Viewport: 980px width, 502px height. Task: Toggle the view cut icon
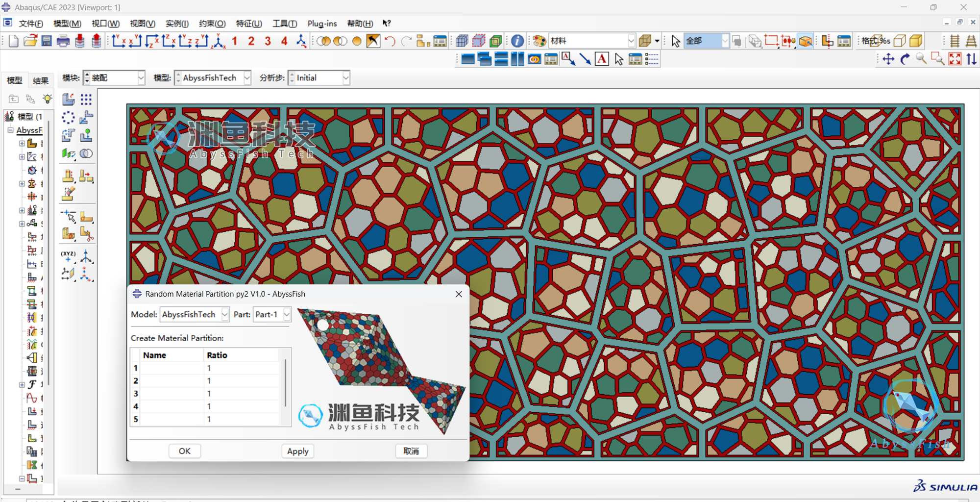click(828, 41)
